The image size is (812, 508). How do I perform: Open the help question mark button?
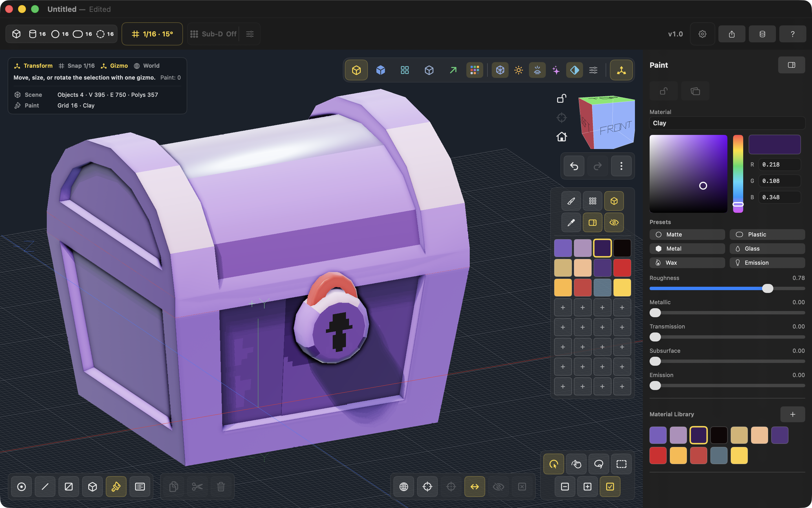coord(793,34)
